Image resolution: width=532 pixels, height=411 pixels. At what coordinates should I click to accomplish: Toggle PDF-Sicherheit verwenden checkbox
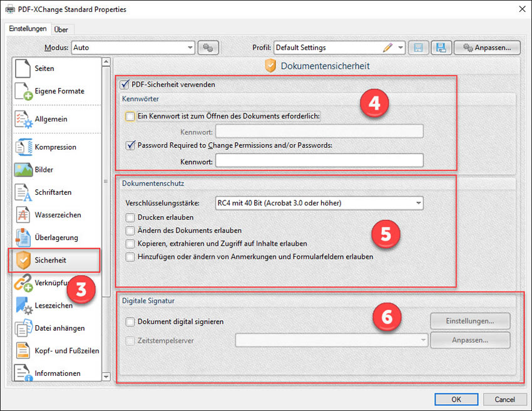coord(125,84)
